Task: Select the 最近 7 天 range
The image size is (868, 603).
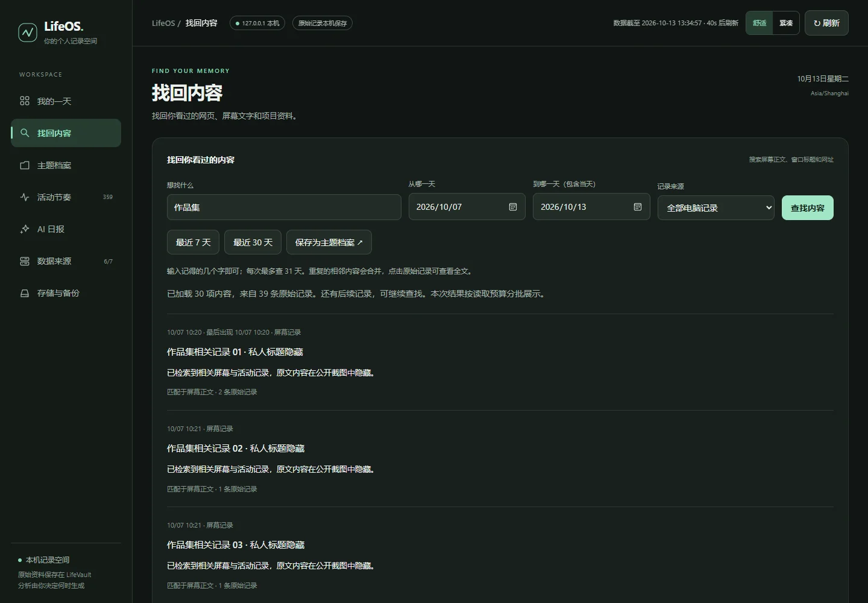Action: pos(193,242)
